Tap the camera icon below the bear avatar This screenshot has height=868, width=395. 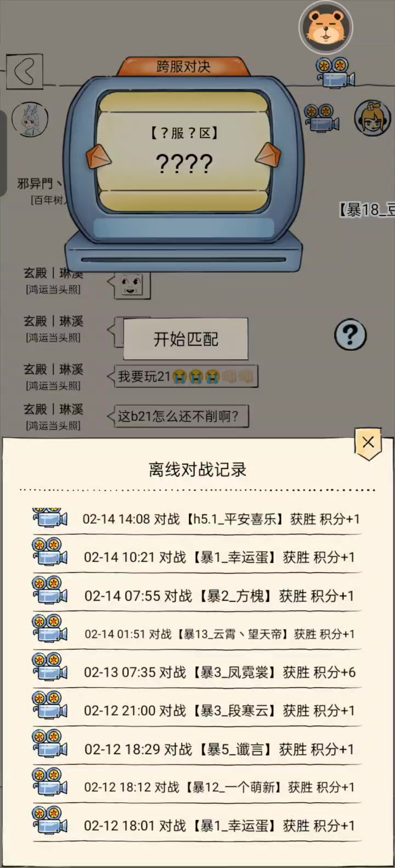(x=335, y=72)
